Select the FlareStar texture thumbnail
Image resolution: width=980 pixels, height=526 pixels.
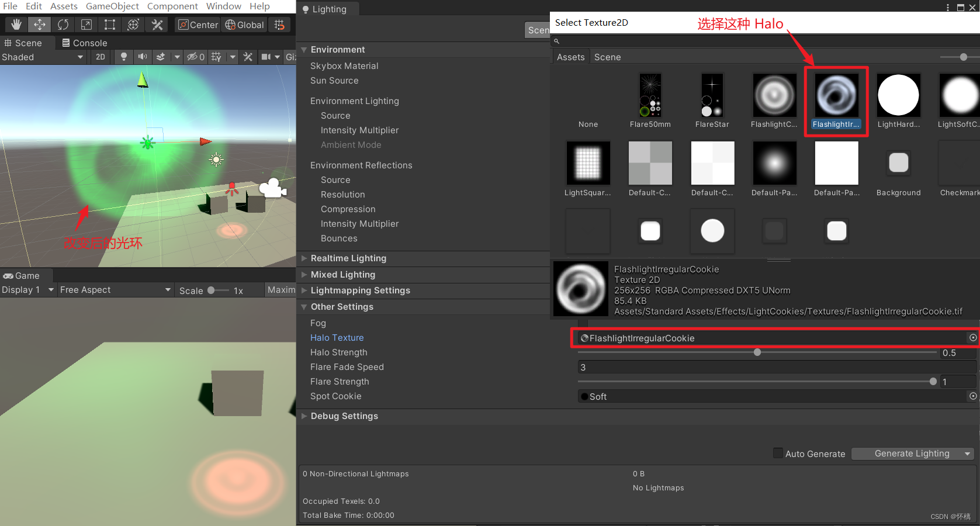pyautogui.click(x=712, y=95)
